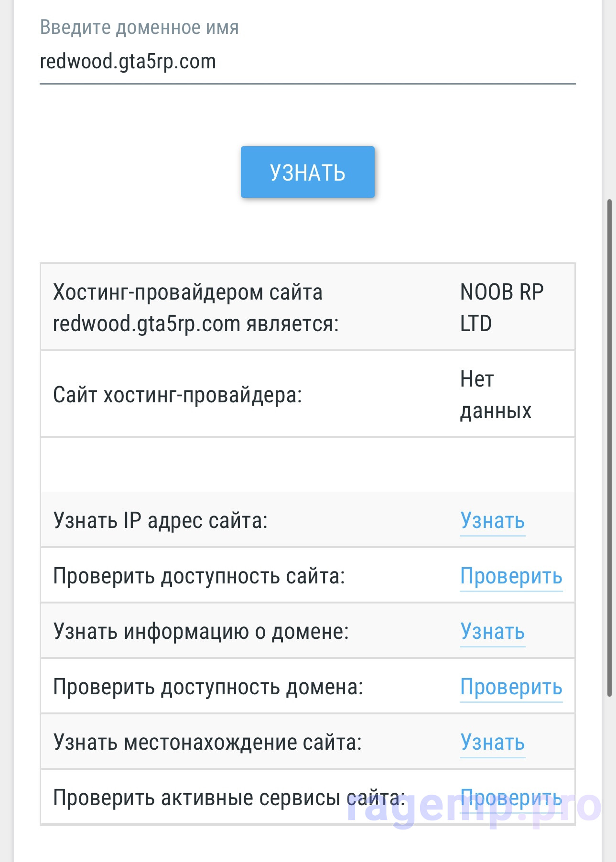Open Узнать link for domain information

tap(492, 631)
